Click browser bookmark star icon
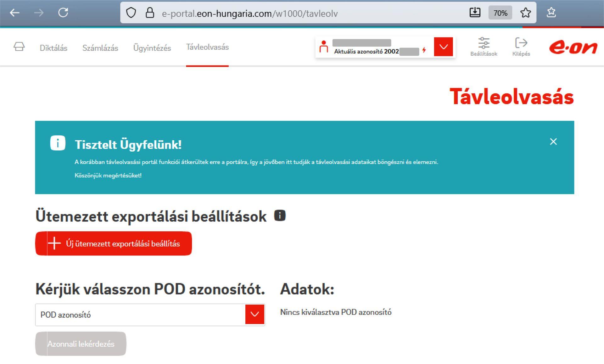Viewport: 604px width, 364px height. pyautogui.click(x=525, y=13)
